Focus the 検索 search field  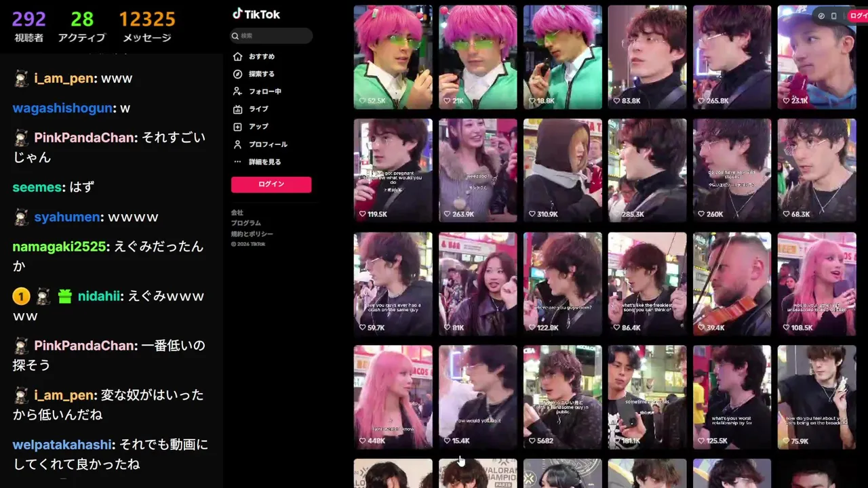pyautogui.click(x=271, y=36)
